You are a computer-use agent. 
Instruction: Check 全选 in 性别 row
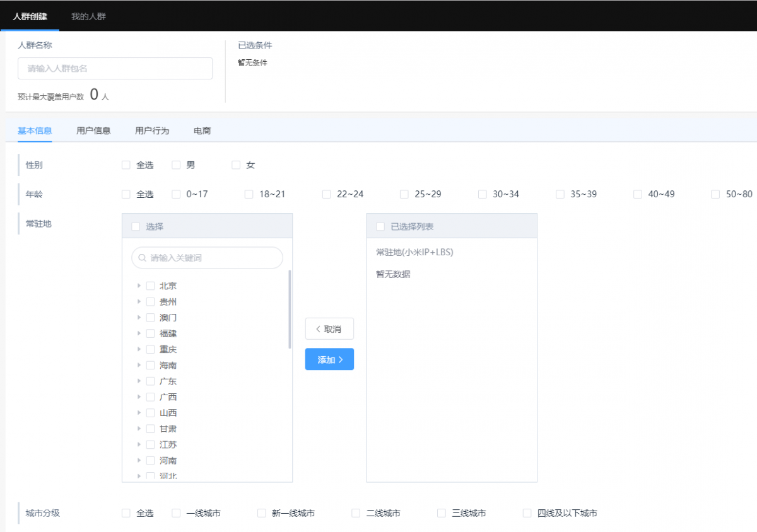[126, 165]
